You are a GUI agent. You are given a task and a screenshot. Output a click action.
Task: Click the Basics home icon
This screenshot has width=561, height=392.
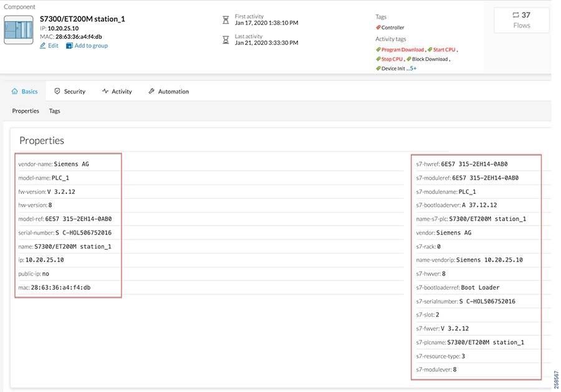[x=15, y=91]
